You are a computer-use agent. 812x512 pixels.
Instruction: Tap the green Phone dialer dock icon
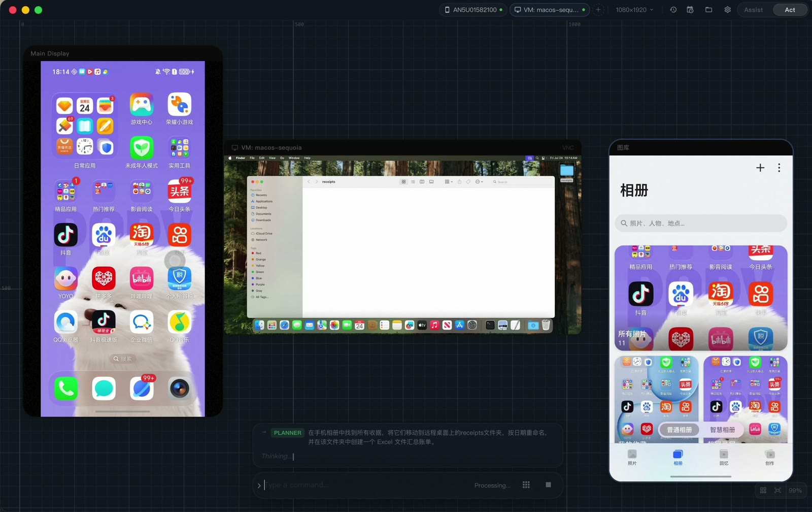pos(66,389)
